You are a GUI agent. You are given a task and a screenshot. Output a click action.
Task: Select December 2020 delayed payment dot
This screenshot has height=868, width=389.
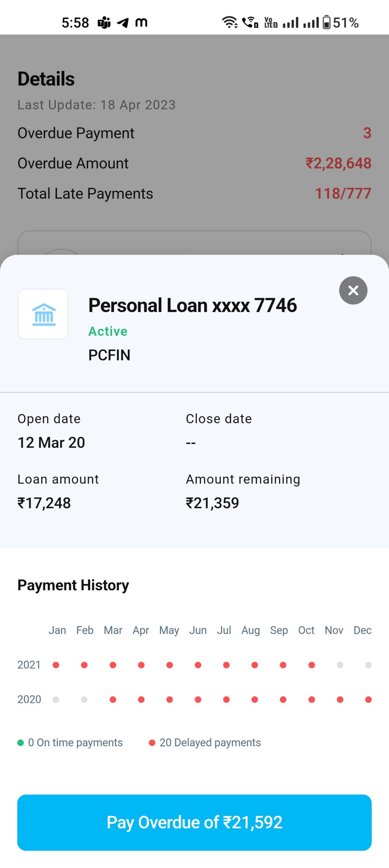coord(368,699)
